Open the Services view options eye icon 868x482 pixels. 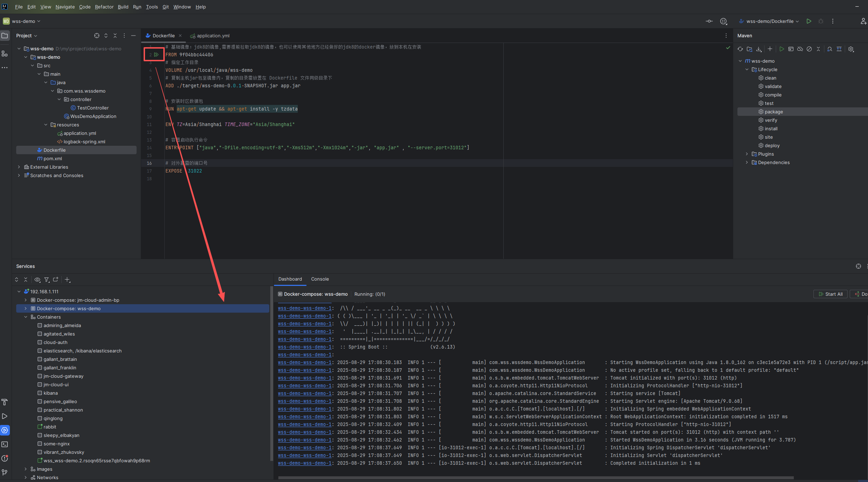coord(37,280)
